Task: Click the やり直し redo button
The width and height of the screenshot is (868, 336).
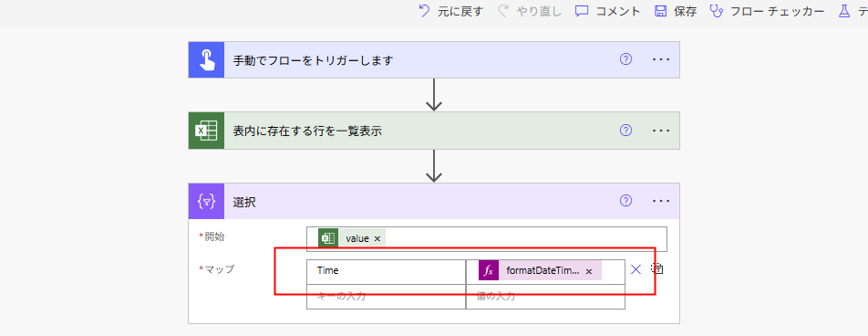Action: [x=530, y=11]
